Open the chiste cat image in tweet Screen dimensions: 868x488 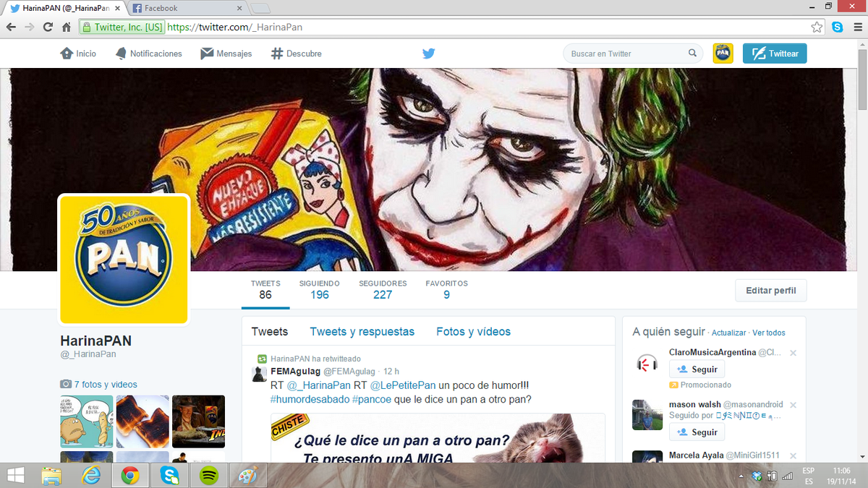pyautogui.click(x=438, y=438)
